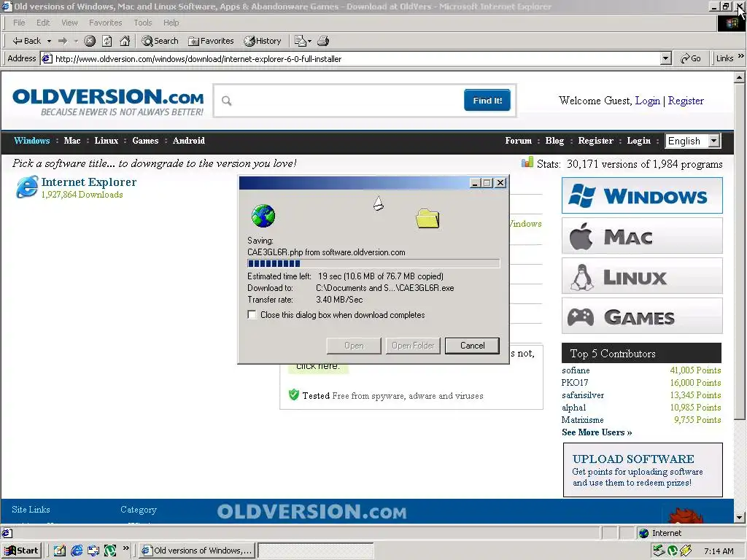
Task: Click the Go button next to the address bar
Action: 691,58
